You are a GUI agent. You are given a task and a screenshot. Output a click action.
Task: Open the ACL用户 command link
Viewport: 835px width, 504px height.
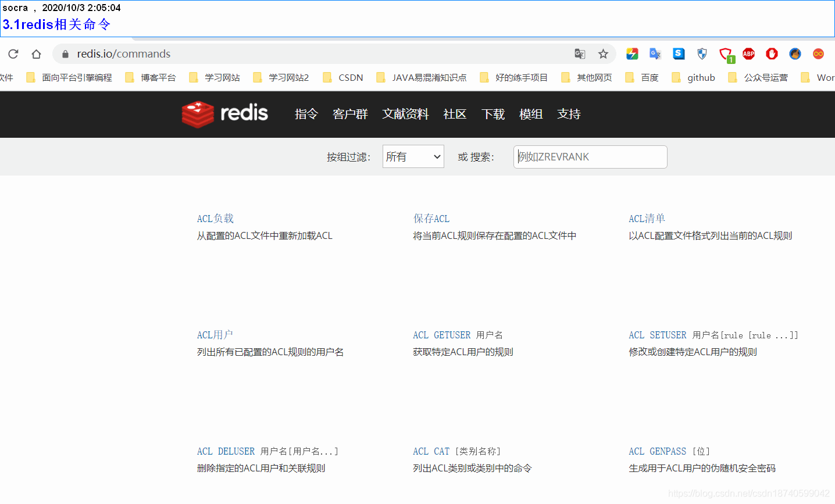tap(215, 335)
